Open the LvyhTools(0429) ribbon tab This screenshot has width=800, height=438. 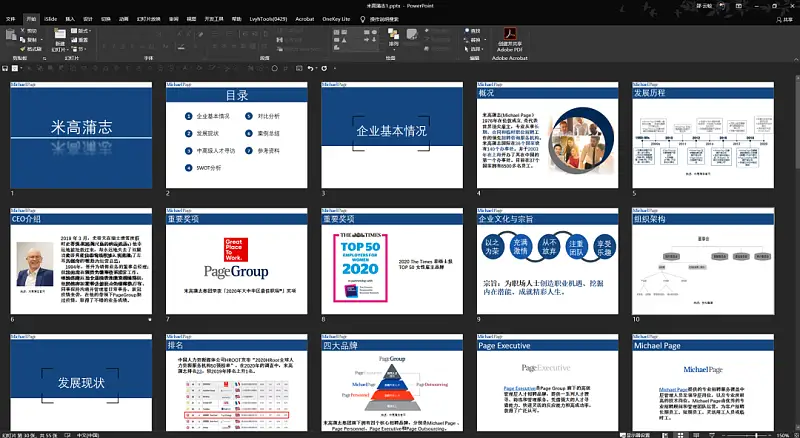pyautogui.click(x=268, y=19)
